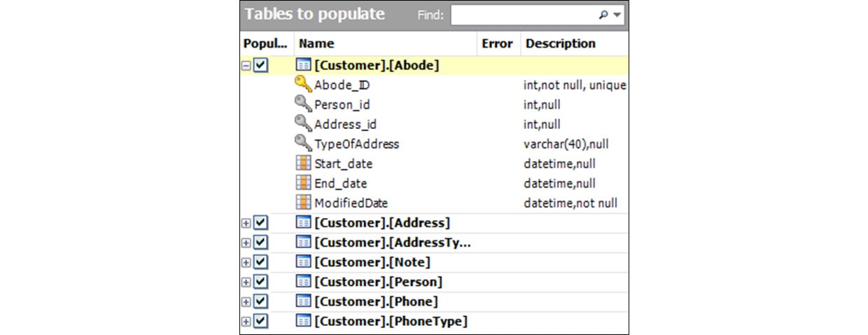Screen dimensions: 868x335
Task: Click the [Customer].[Address] table icon
Action: point(303,223)
